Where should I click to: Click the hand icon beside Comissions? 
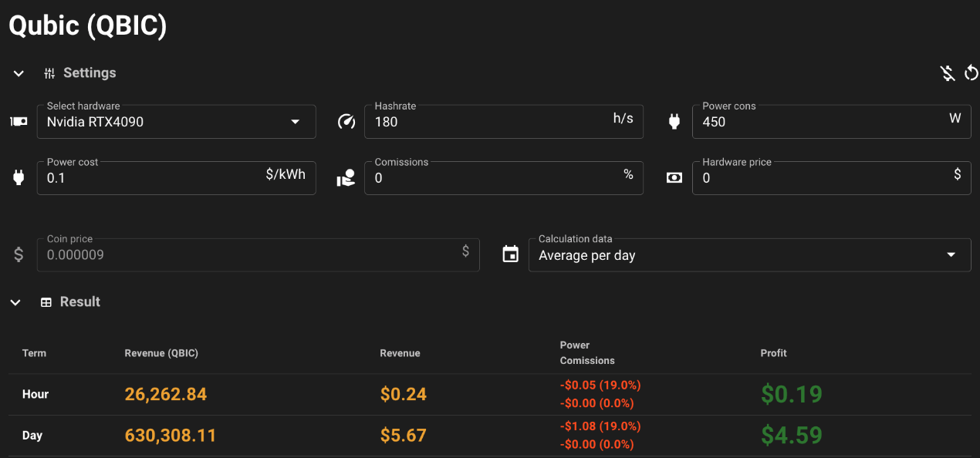[346, 178]
